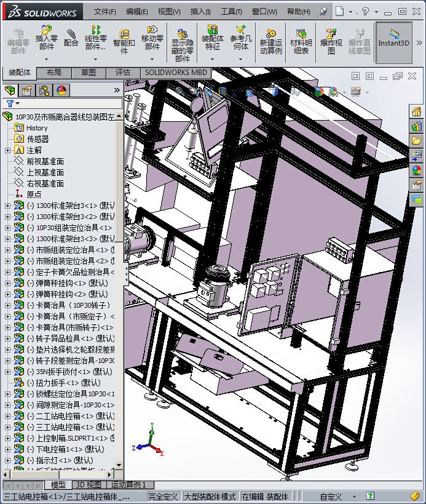Screen dimensions: 426x504
Task: Open the 窗口(W) menu
Action: click(x=264, y=12)
